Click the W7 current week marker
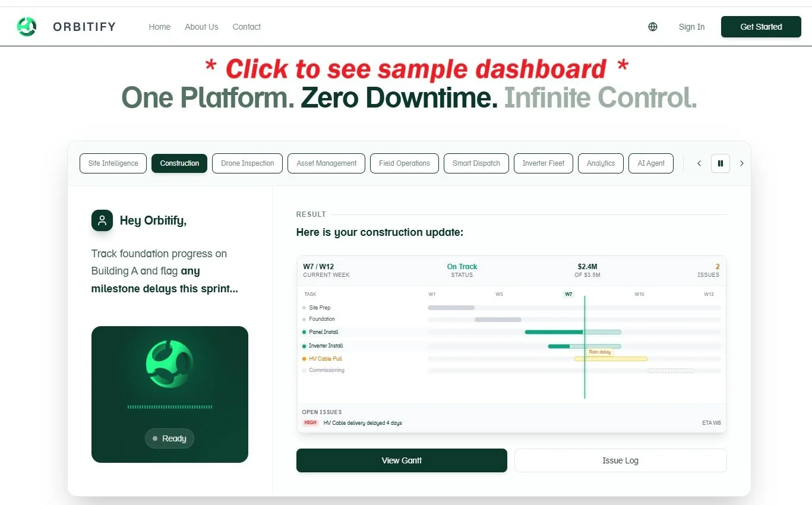The image size is (812, 505). [x=568, y=294]
